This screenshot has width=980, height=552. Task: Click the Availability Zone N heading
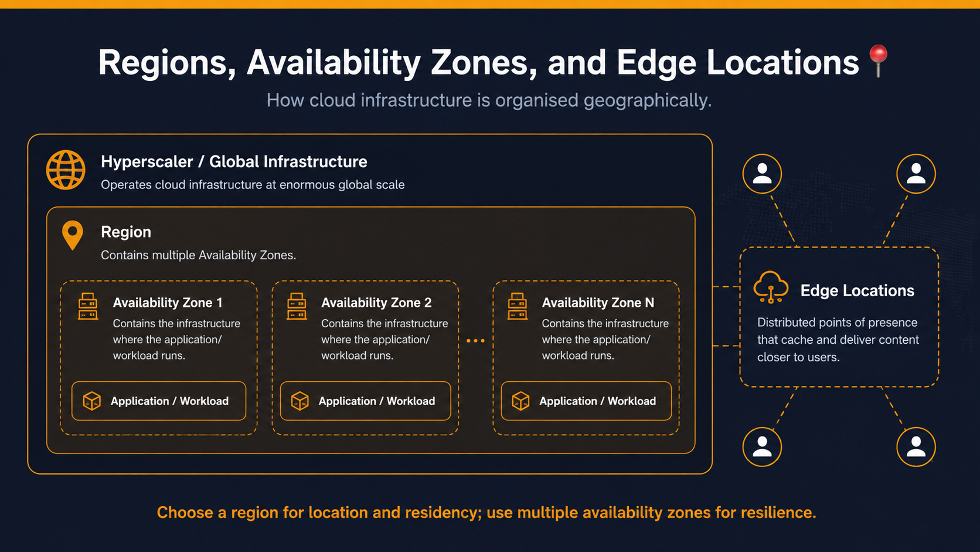(598, 303)
